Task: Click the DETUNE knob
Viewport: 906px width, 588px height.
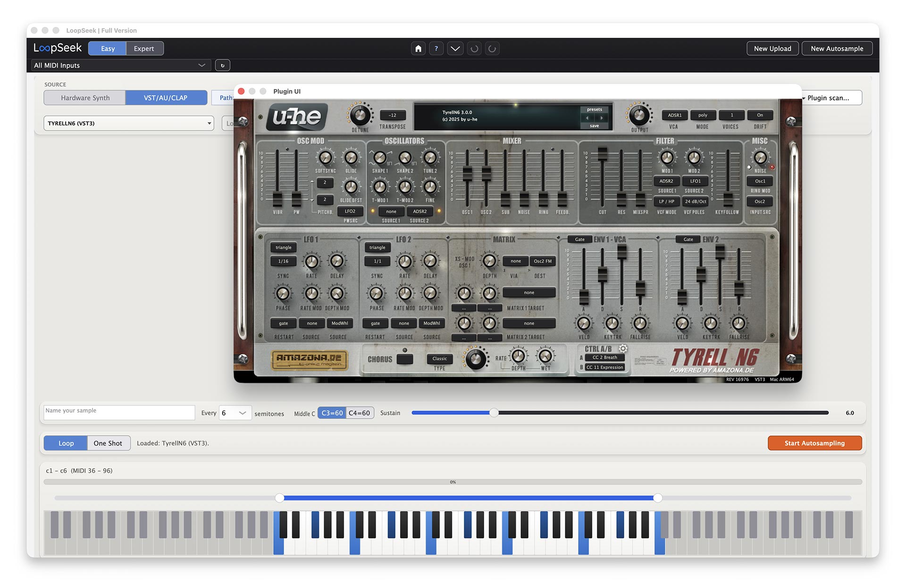Action: click(360, 115)
